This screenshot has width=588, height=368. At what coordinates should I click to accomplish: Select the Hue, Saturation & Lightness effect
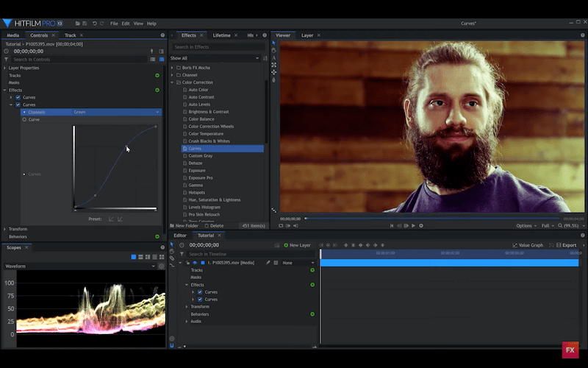click(x=215, y=199)
